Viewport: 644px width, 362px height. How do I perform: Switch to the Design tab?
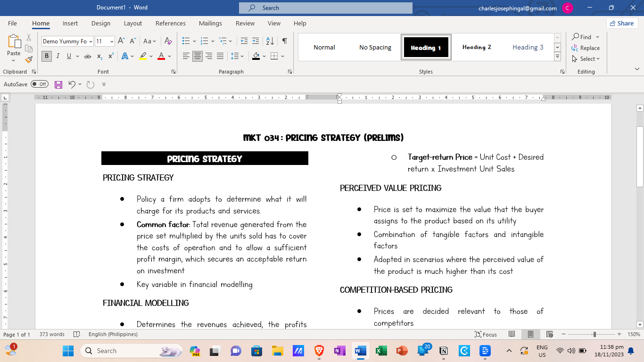(x=101, y=23)
